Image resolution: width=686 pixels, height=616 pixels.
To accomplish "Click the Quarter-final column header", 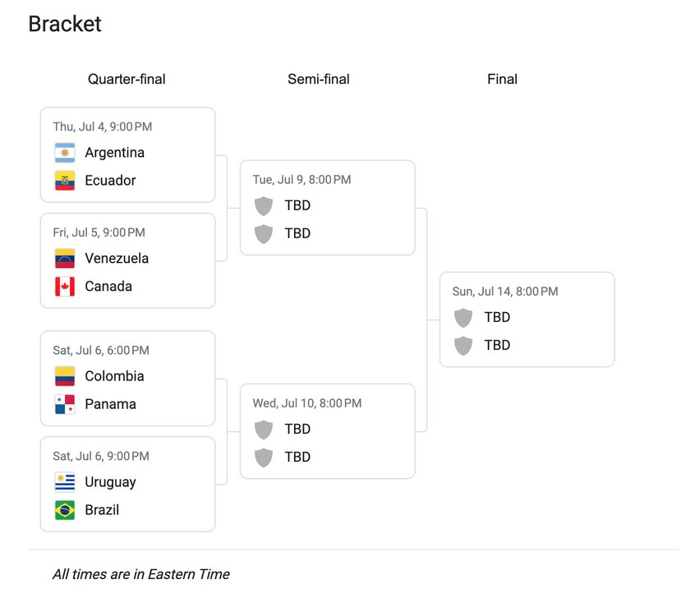I will (127, 80).
